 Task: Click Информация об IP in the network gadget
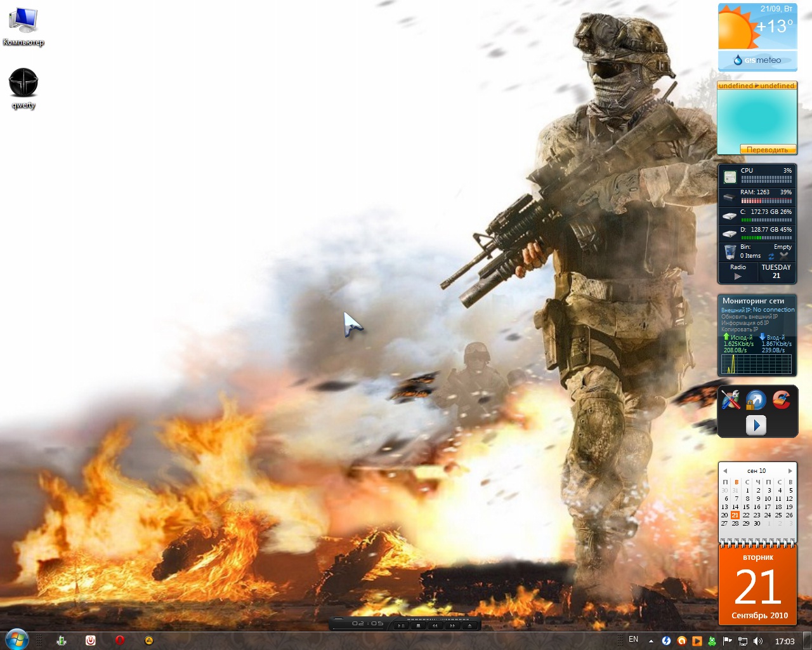click(745, 322)
